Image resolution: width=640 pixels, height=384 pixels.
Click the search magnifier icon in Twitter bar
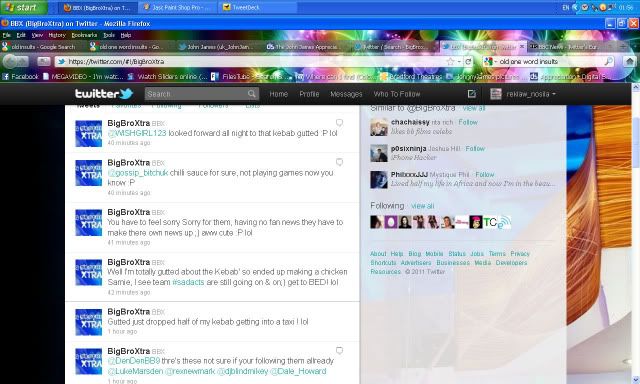(x=252, y=94)
